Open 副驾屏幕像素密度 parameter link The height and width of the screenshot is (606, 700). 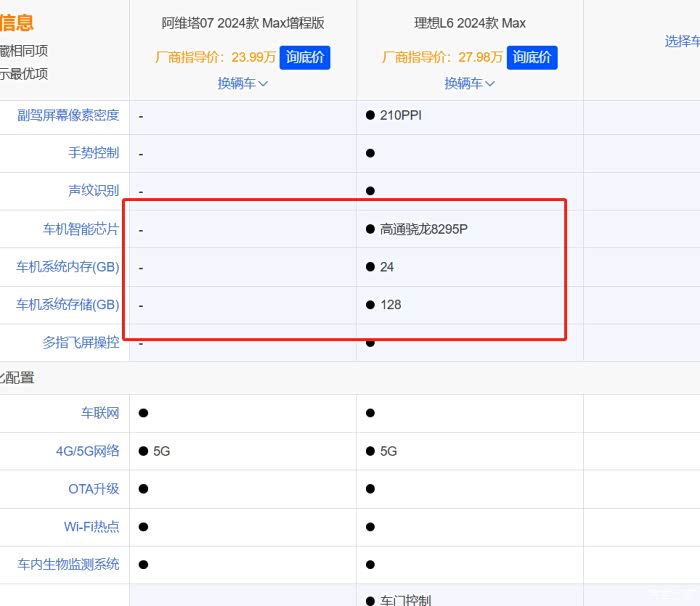[68, 116]
